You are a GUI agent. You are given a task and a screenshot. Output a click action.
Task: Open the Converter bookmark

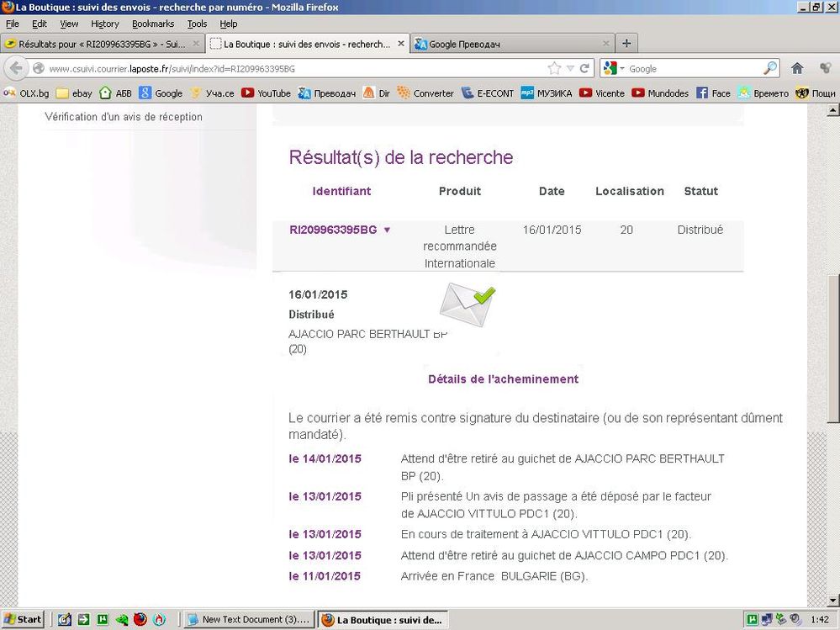click(425, 93)
